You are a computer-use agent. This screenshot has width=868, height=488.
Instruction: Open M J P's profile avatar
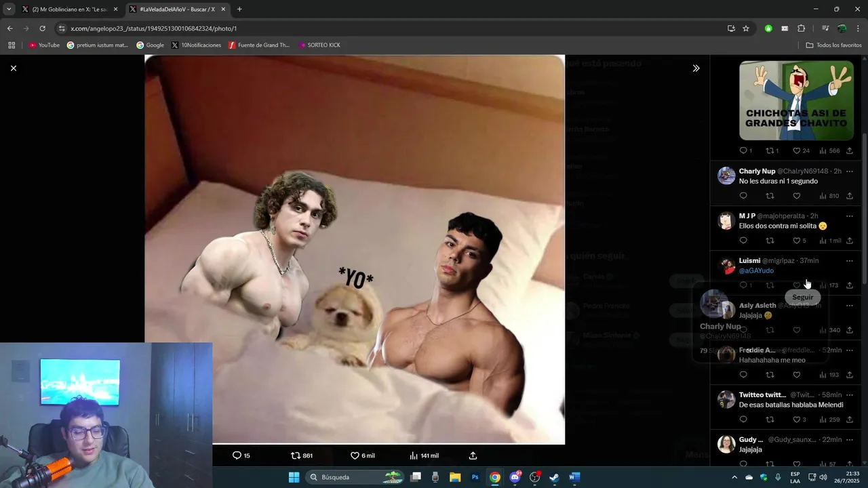(x=726, y=220)
